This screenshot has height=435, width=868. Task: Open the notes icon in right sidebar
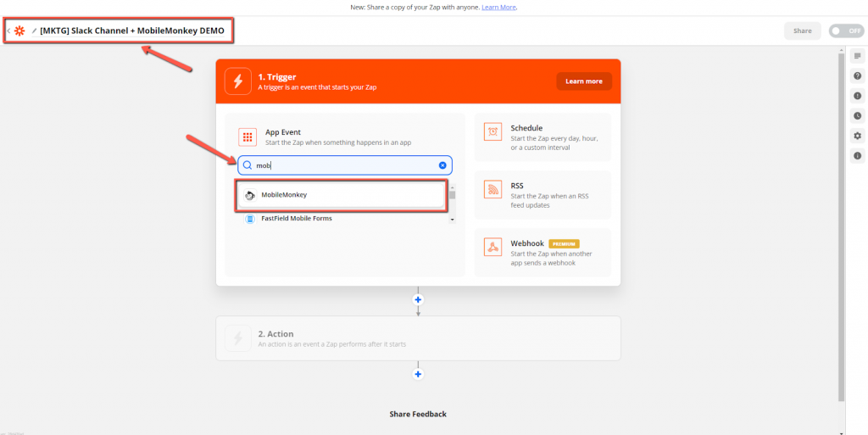pos(857,56)
